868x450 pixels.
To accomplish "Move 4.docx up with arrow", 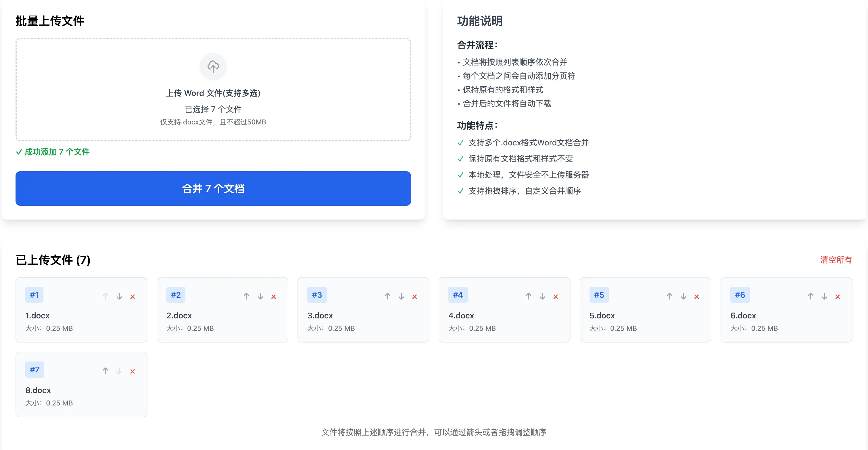I will pos(528,296).
